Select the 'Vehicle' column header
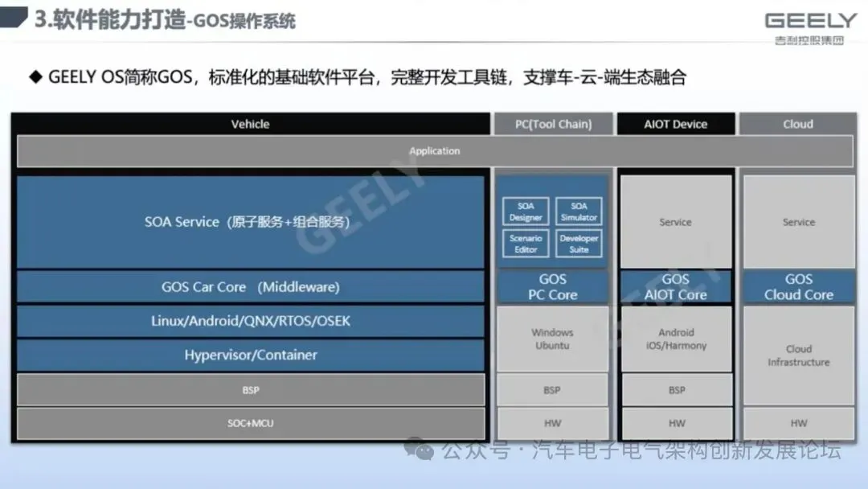This screenshot has height=489, width=868. coord(250,124)
